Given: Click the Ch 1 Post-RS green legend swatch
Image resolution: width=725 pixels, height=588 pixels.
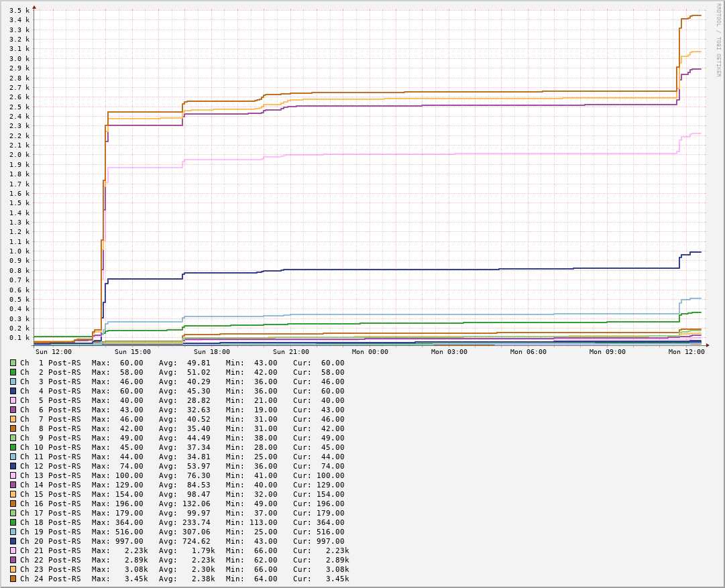Looking at the screenshot, I should coord(13,363).
